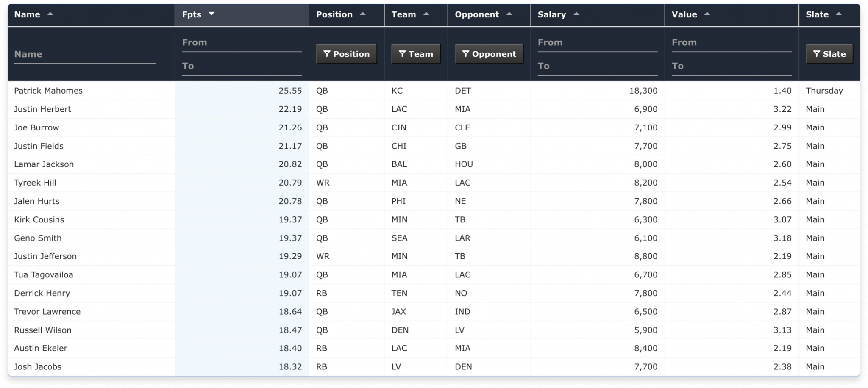Select the Opponent column header
This screenshot has width=868, height=388.
coord(477,14)
